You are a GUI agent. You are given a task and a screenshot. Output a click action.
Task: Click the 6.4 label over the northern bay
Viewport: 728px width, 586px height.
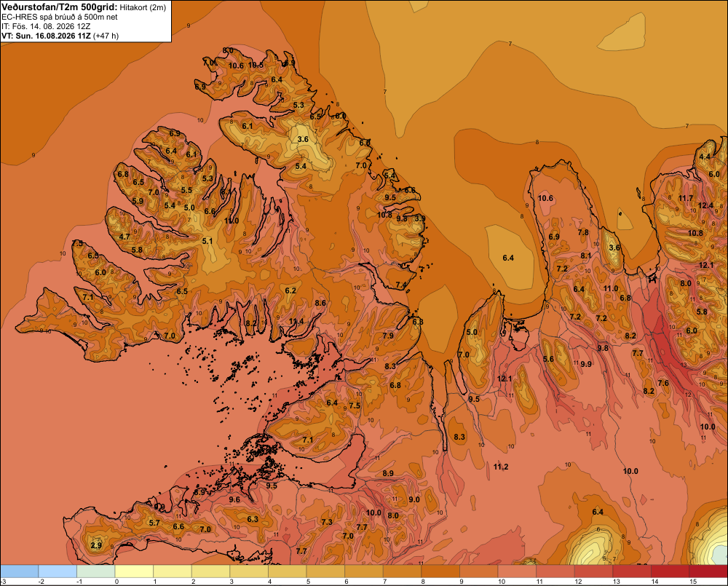point(508,258)
